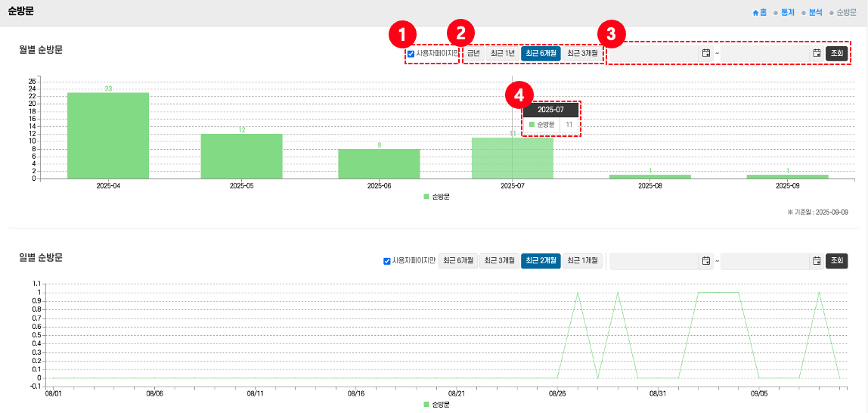
Task: Open start date calendar in monthly chart filter
Action: 705,53
